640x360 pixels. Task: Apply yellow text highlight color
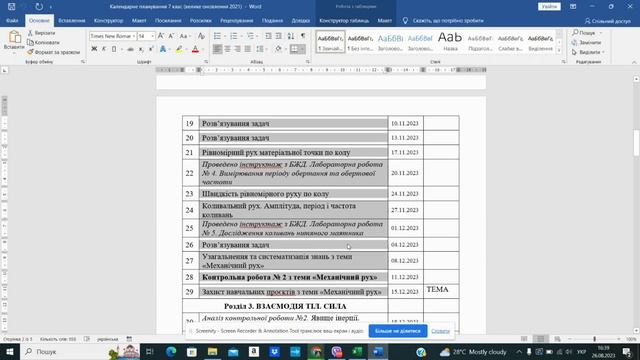179,49
